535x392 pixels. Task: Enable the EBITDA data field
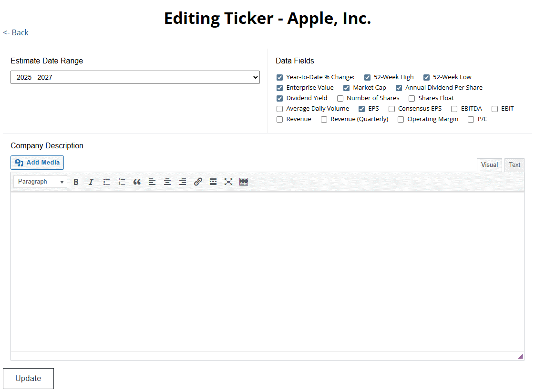point(454,108)
